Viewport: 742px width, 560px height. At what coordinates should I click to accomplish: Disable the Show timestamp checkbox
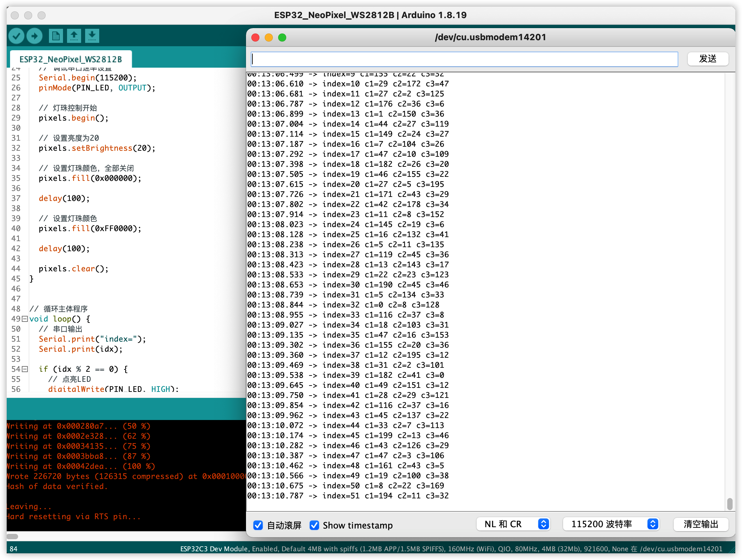314,525
